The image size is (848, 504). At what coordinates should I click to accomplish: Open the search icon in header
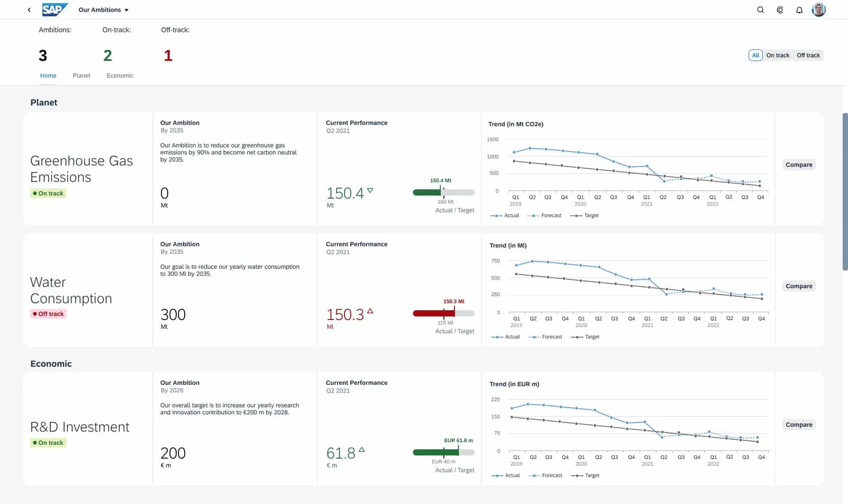(x=760, y=10)
